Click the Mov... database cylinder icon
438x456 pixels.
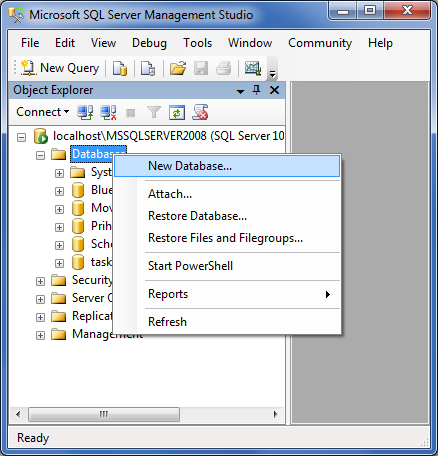tap(78, 208)
